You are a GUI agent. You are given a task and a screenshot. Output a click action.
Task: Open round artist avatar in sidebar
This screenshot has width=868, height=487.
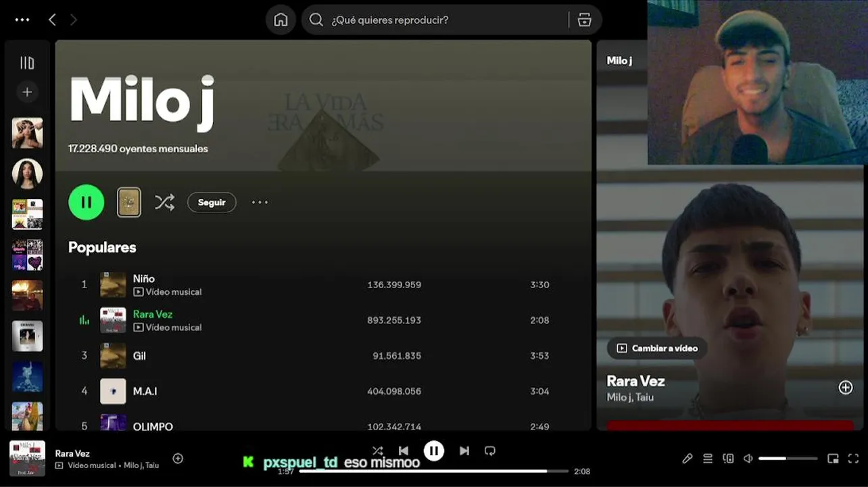click(27, 174)
